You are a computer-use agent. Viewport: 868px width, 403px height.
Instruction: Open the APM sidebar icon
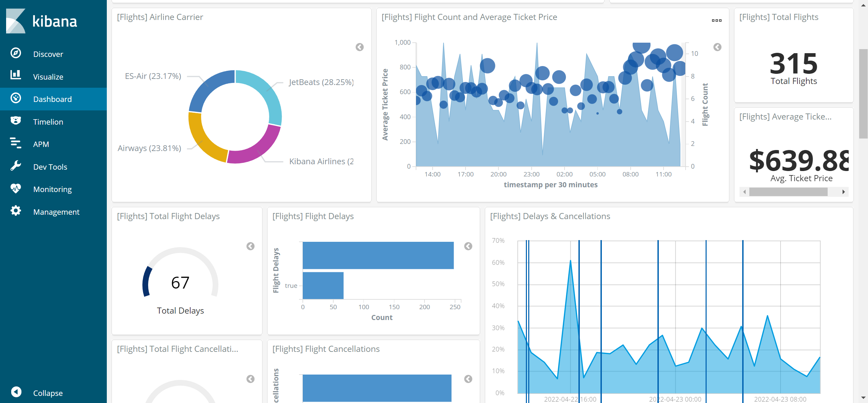pos(16,143)
